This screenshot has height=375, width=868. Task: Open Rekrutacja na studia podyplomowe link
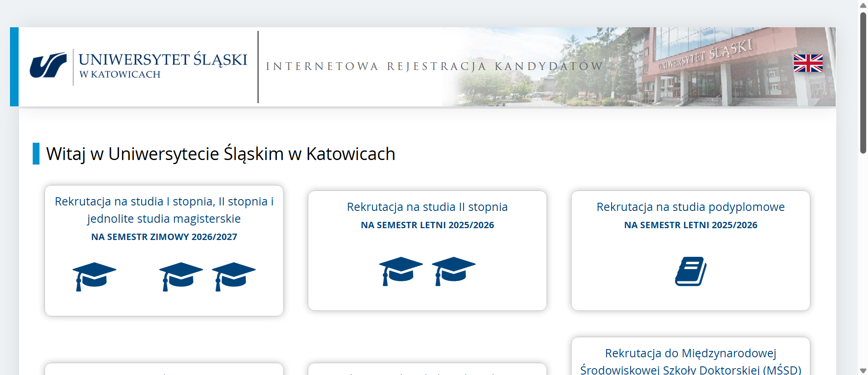click(x=690, y=207)
